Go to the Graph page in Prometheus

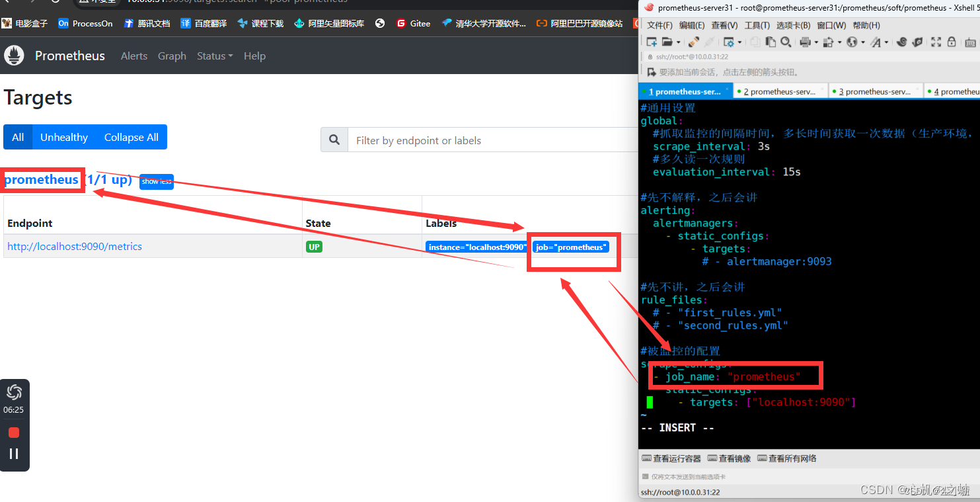coord(172,56)
